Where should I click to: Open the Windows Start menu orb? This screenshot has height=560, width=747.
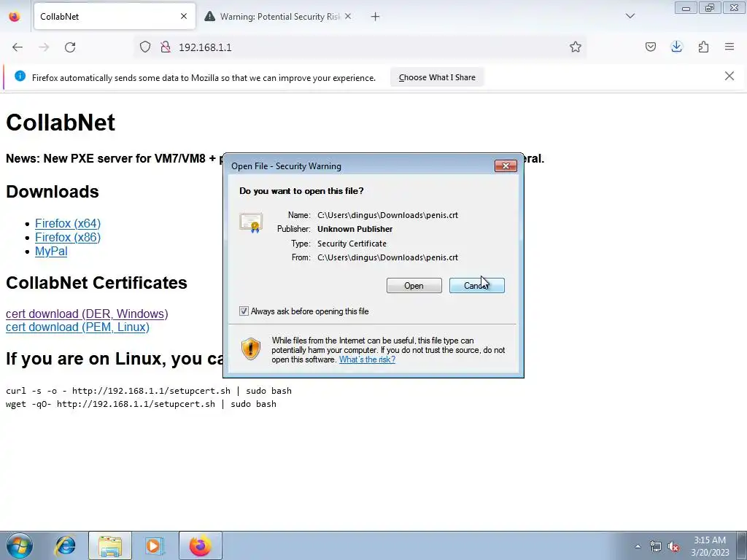point(20,545)
